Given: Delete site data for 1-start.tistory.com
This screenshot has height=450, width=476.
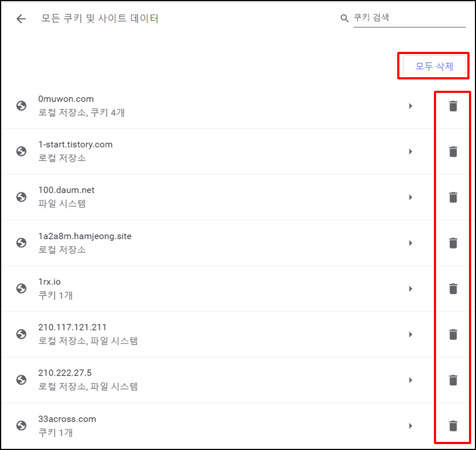Looking at the screenshot, I should click(453, 151).
